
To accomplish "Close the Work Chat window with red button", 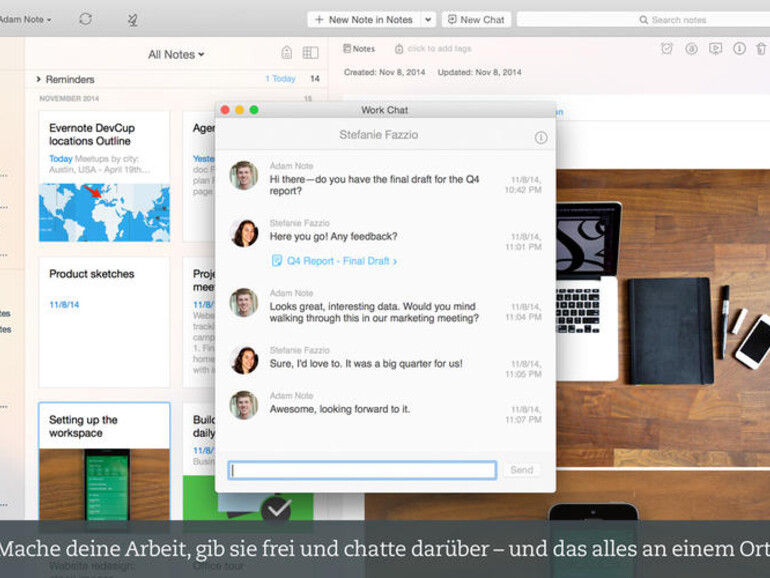I will 225,110.
